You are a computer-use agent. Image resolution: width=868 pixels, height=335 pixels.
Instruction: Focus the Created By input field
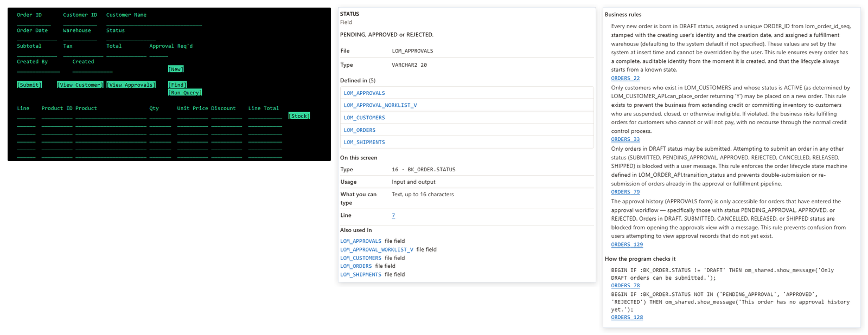39,69
